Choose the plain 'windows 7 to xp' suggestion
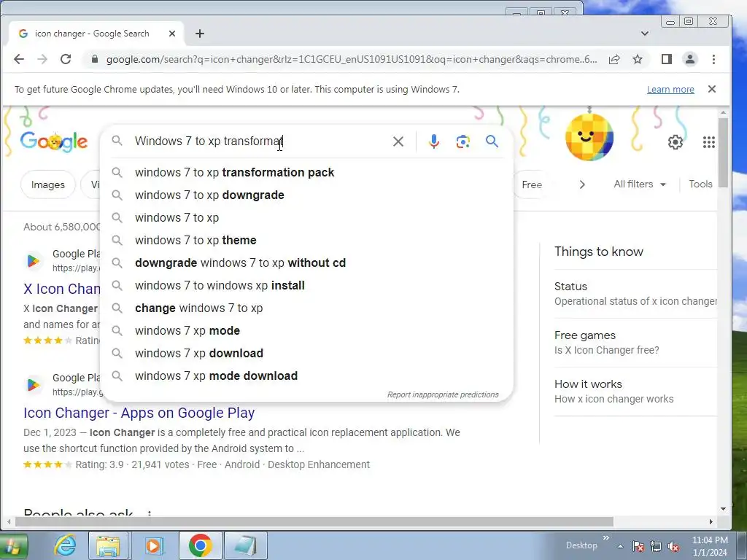The image size is (747, 560). (x=307, y=217)
